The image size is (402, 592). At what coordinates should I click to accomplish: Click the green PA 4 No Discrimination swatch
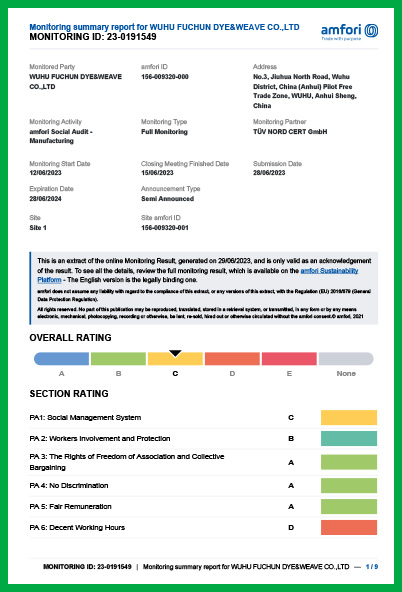pos(349,486)
